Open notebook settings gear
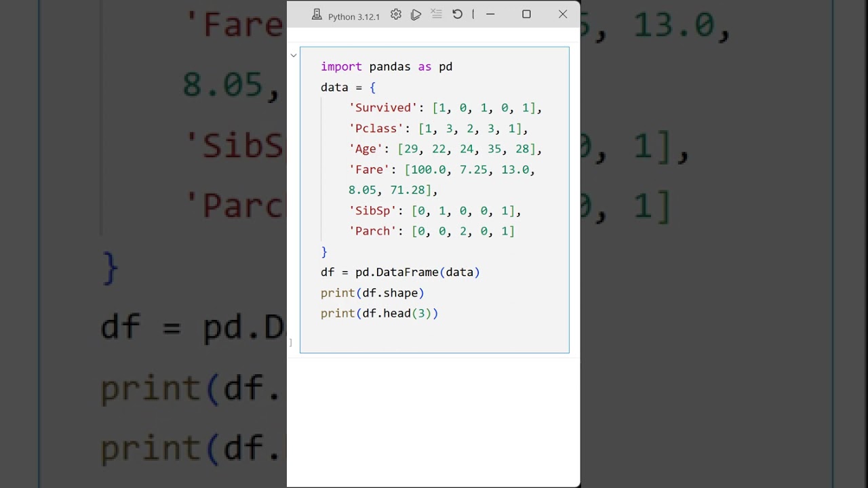This screenshot has width=868, height=488. point(396,14)
